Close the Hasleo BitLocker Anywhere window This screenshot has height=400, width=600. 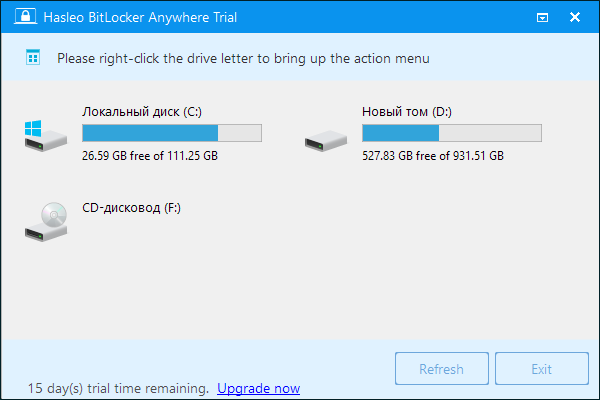[575, 17]
